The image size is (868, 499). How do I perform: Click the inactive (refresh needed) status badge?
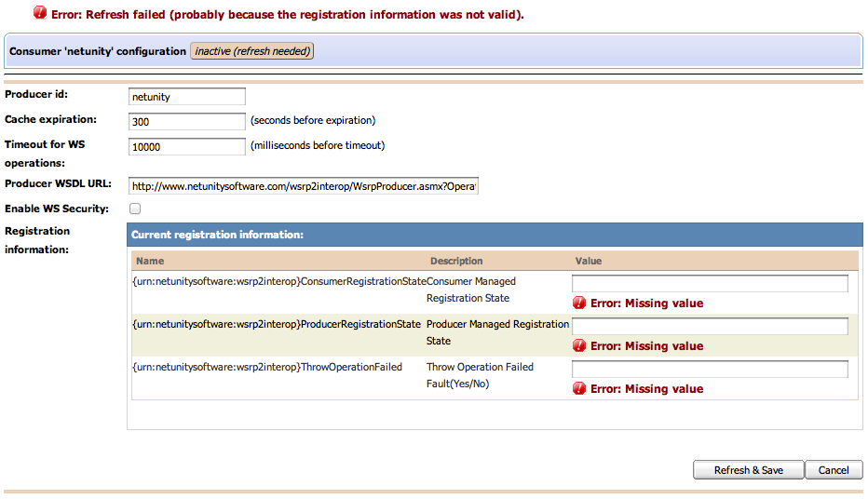coord(252,51)
